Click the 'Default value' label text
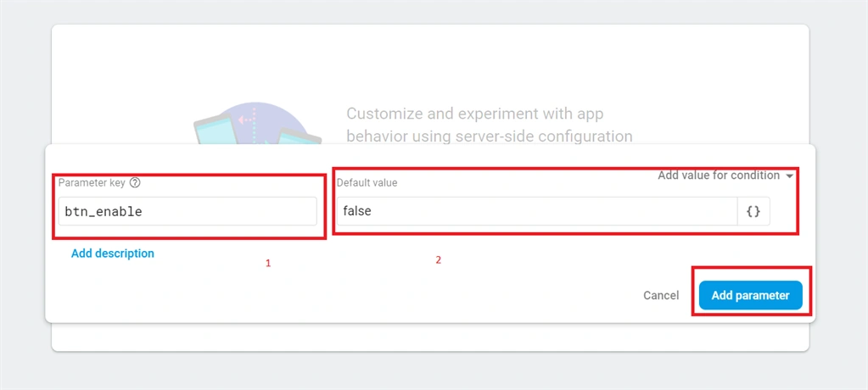 pyautogui.click(x=367, y=182)
